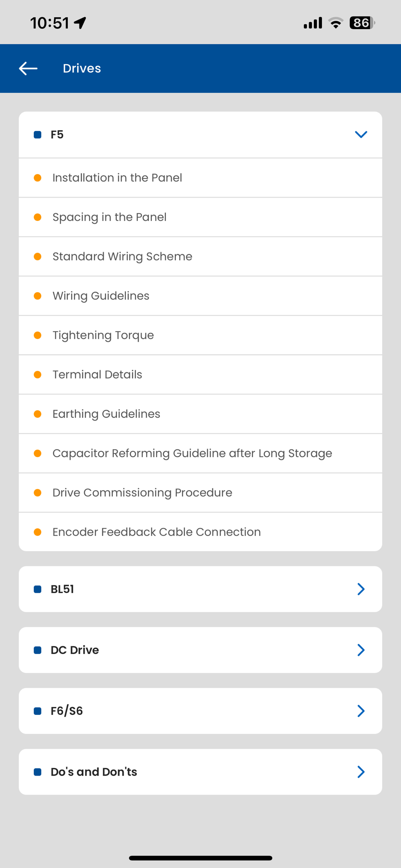Tap the blue square beside BL51
This screenshot has width=401, height=868.
point(38,589)
